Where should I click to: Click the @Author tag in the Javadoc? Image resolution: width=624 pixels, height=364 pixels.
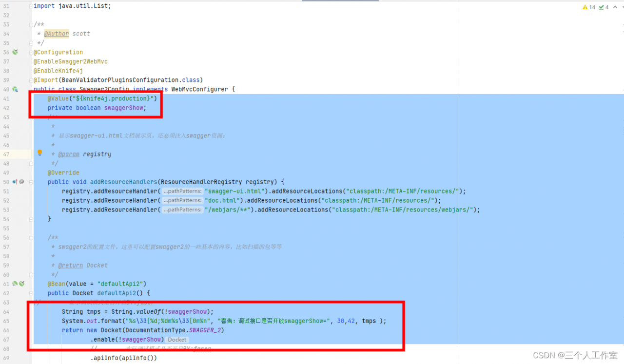pos(57,34)
